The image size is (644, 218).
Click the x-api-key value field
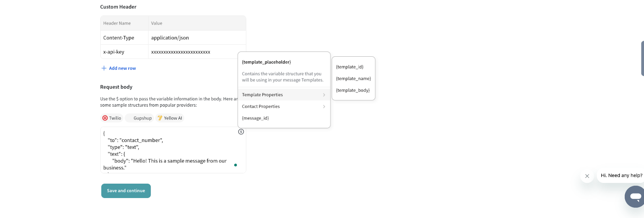pyautogui.click(x=193, y=52)
